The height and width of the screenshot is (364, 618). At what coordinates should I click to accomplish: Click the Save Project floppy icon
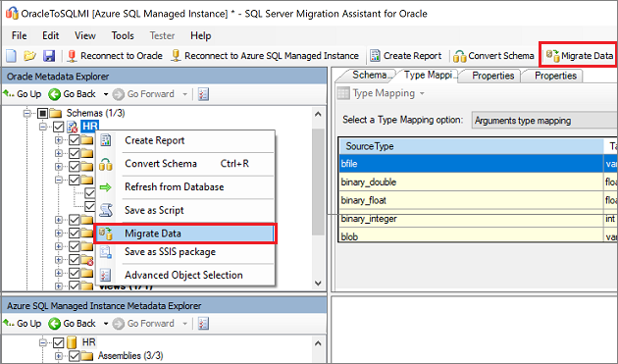[49, 56]
